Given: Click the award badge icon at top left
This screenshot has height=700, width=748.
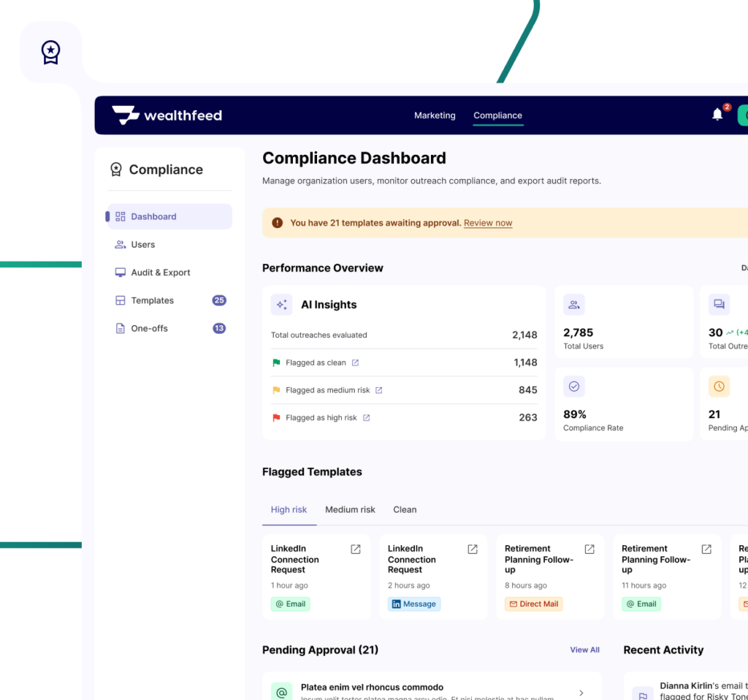Looking at the screenshot, I should (50, 52).
